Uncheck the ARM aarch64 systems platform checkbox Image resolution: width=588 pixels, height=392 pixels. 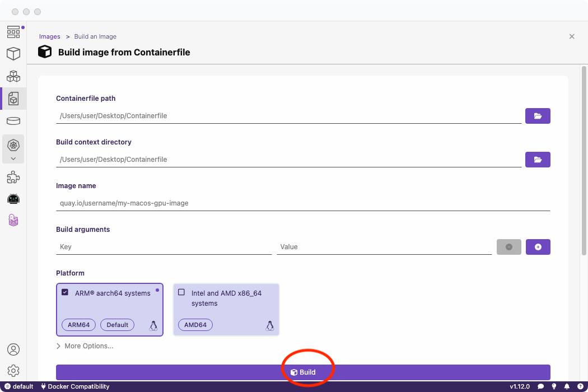click(65, 292)
